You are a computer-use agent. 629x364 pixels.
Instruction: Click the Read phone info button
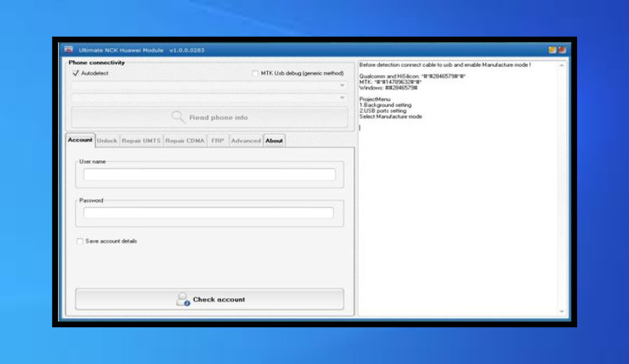[209, 117]
